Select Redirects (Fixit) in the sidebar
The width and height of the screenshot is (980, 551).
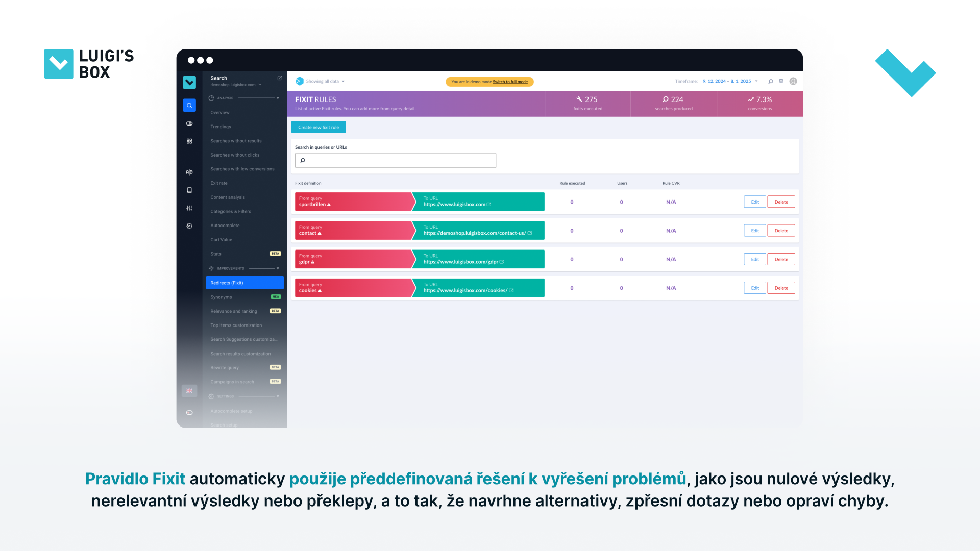click(244, 283)
